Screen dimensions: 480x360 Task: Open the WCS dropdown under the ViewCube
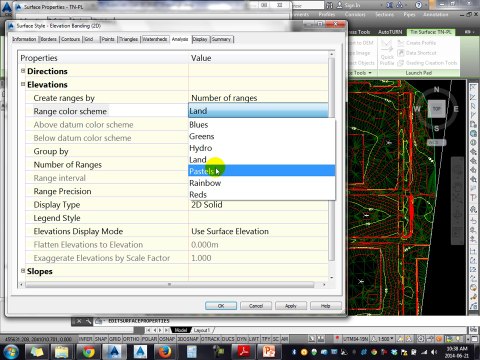click(436, 142)
